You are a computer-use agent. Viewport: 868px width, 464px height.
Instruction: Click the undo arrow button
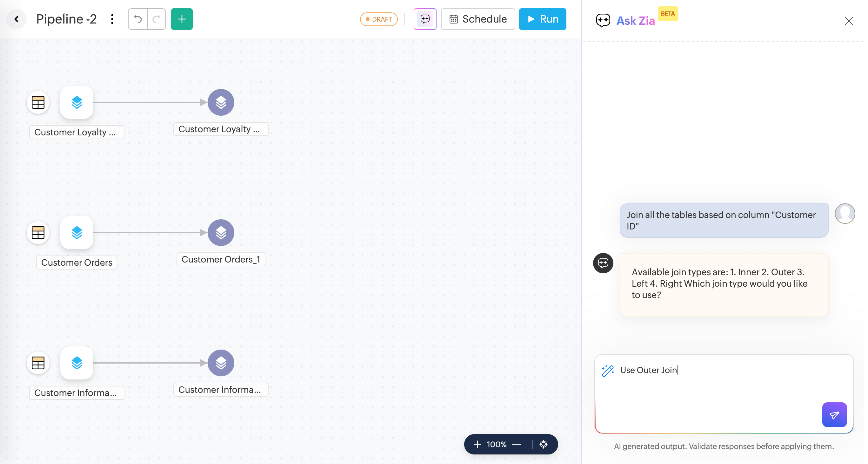click(138, 19)
